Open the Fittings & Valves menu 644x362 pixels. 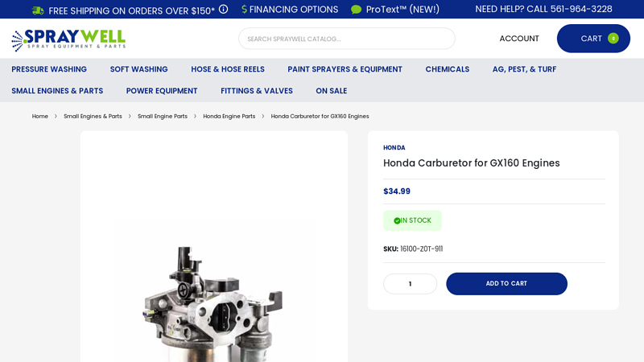(257, 91)
